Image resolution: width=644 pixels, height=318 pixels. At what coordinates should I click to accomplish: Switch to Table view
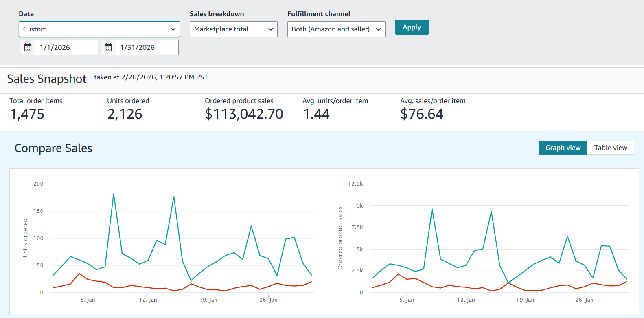click(610, 148)
